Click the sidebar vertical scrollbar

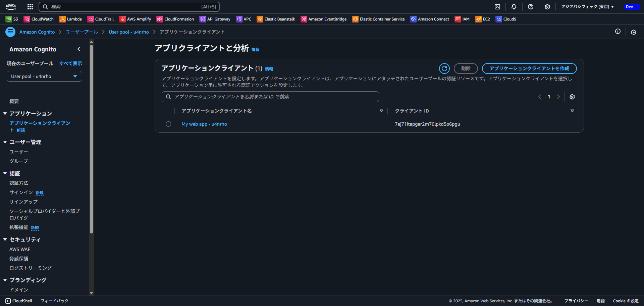pos(91,139)
